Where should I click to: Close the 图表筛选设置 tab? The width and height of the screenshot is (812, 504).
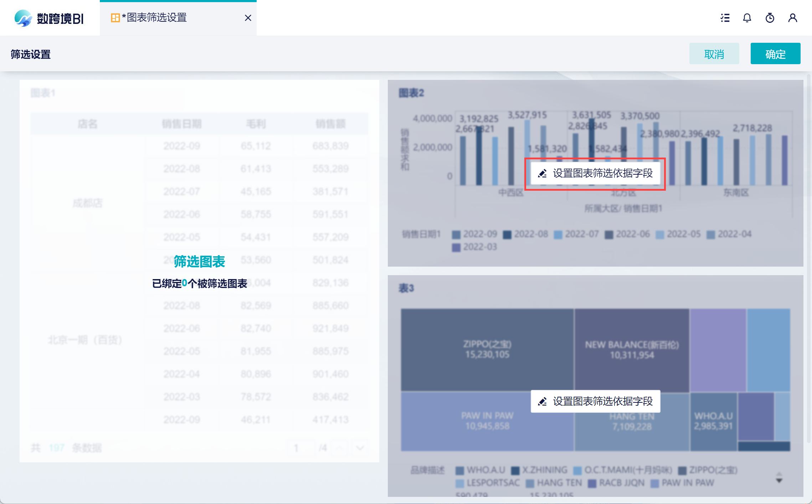(248, 18)
